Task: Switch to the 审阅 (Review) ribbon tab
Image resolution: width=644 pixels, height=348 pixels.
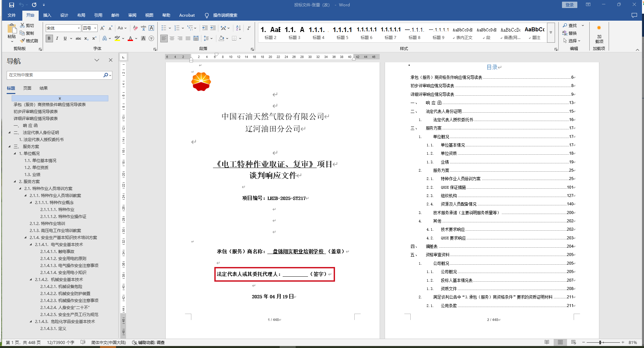Action: coord(132,15)
